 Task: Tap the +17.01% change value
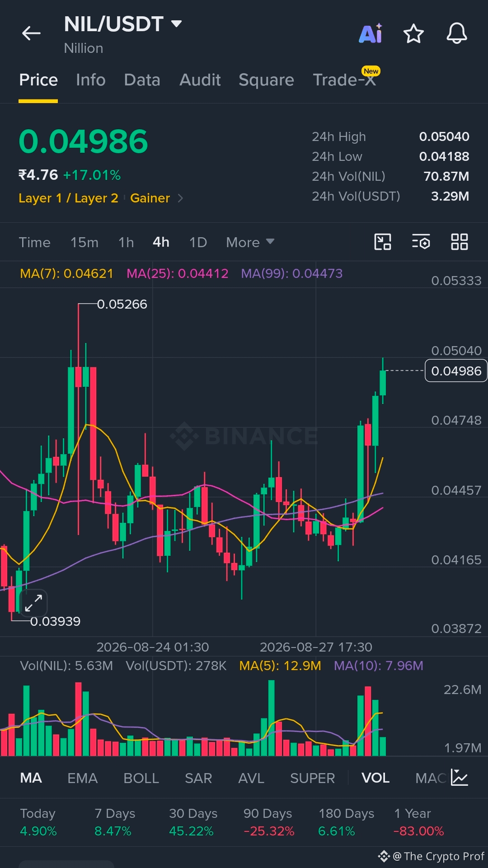point(92,175)
